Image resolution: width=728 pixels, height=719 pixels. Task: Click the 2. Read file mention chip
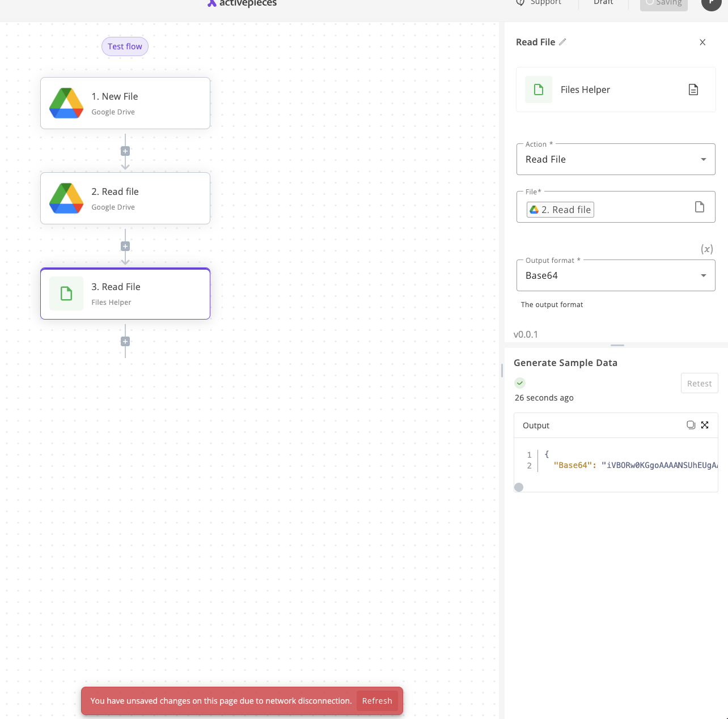560,210
